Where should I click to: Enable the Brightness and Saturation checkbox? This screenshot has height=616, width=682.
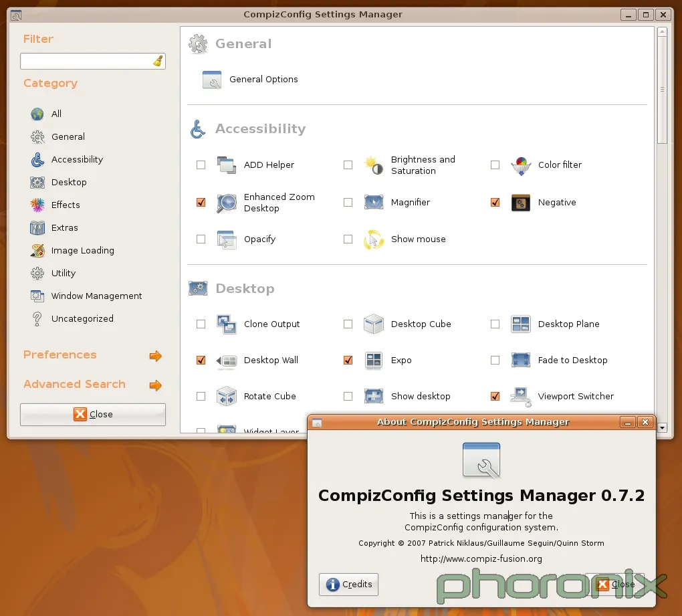point(348,165)
